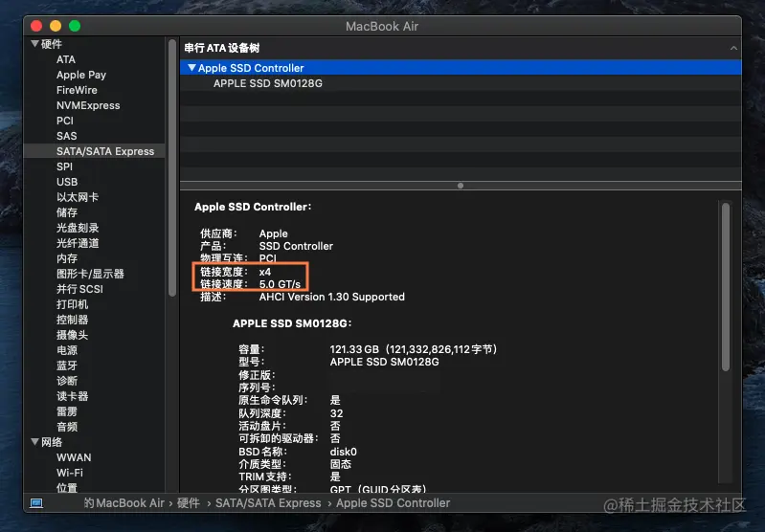Click Apple SSD Controller in path bar
The width and height of the screenshot is (765, 532).
[394, 502]
